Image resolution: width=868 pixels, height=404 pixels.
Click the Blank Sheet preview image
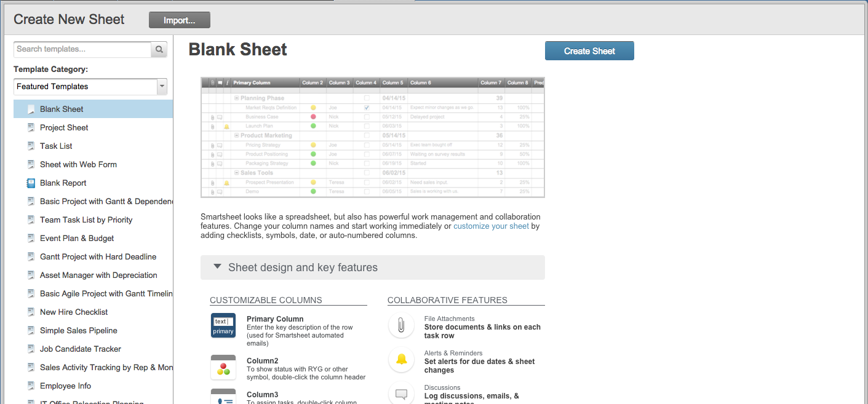373,138
